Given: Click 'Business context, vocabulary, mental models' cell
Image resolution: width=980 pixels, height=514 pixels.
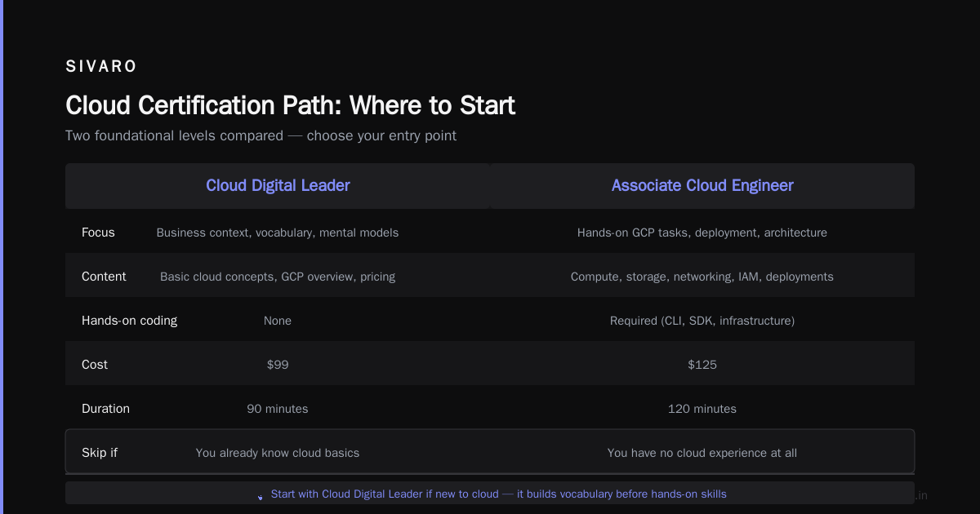Looking at the screenshot, I should coord(278,233).
